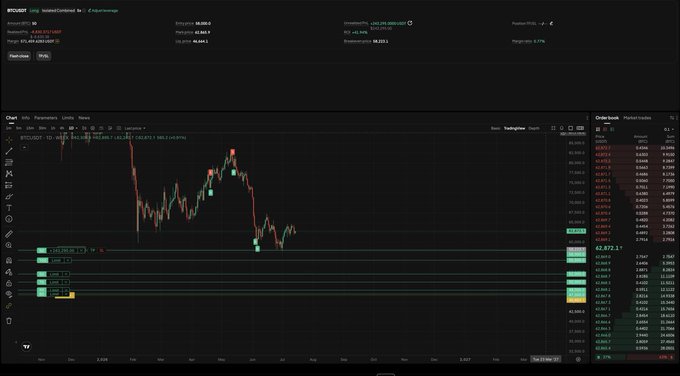Lock all drawing tools

coord(9,283)
